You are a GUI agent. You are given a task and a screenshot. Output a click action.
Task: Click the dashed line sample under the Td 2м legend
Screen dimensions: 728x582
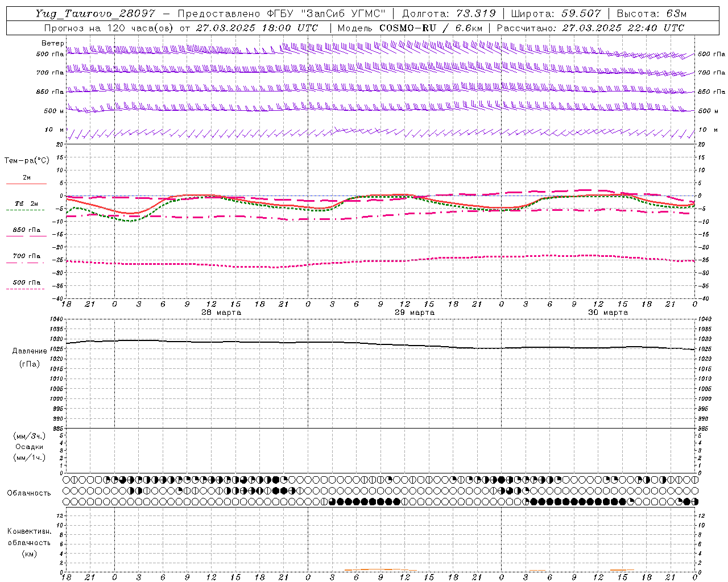[26, 210]
